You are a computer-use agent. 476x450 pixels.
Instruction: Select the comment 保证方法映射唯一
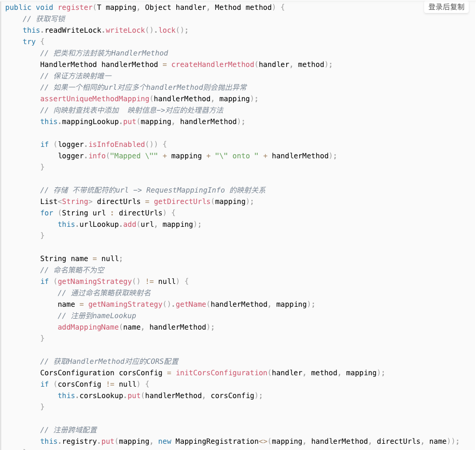[x=76, y=76]
